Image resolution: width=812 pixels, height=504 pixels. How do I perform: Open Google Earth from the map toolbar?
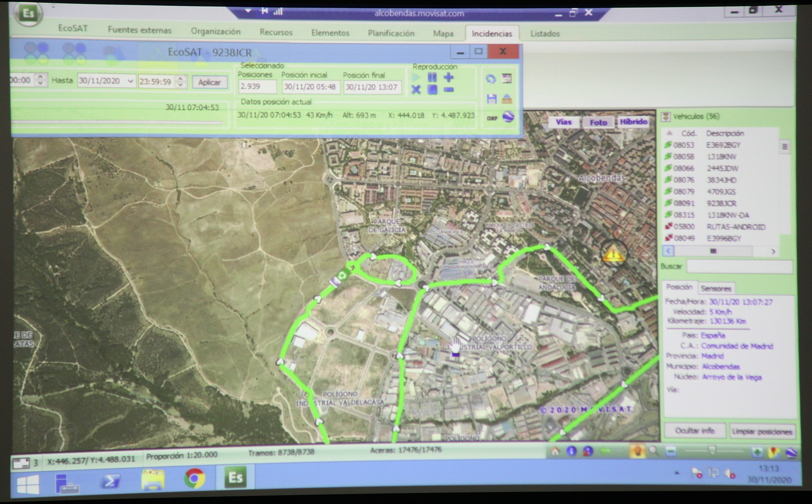coord(791,452)
